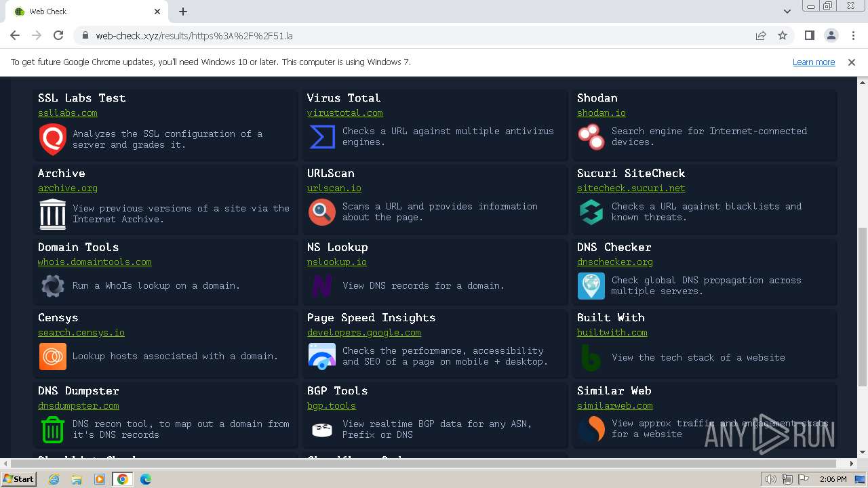This screenshot has width=868, height=488.
Task: Click the Archive building icon
Action: click(x=52, y=213)
